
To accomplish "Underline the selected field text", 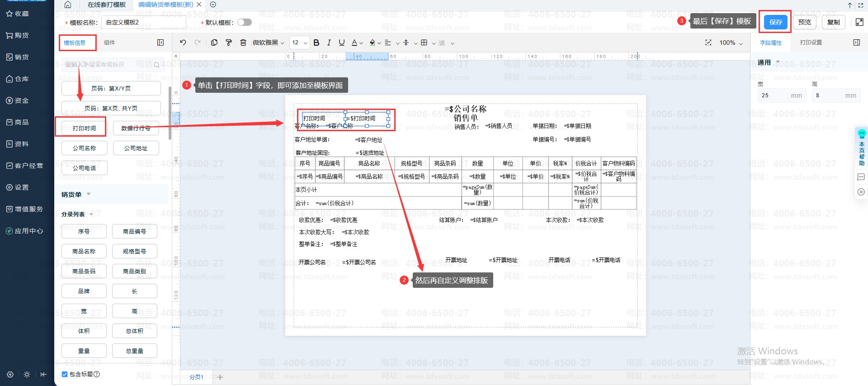I will coord(342,43).
